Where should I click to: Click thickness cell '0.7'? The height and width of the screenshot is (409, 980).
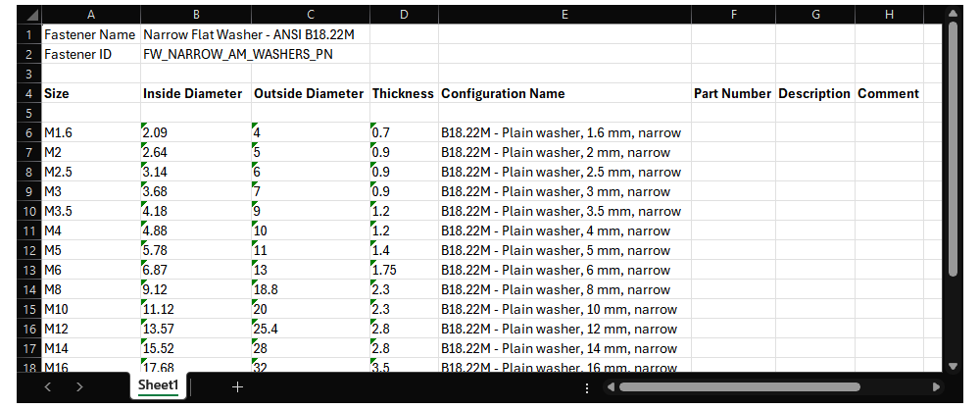(405, 132)
